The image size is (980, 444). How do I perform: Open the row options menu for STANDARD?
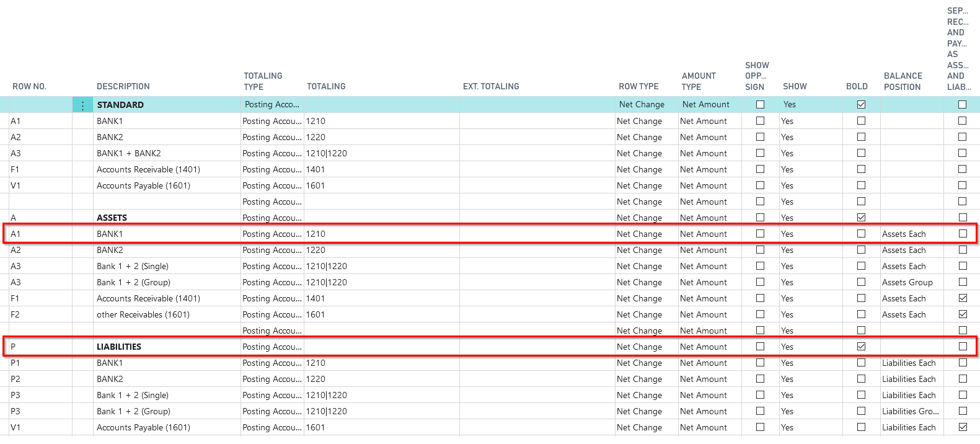click(x=82, y=105)
